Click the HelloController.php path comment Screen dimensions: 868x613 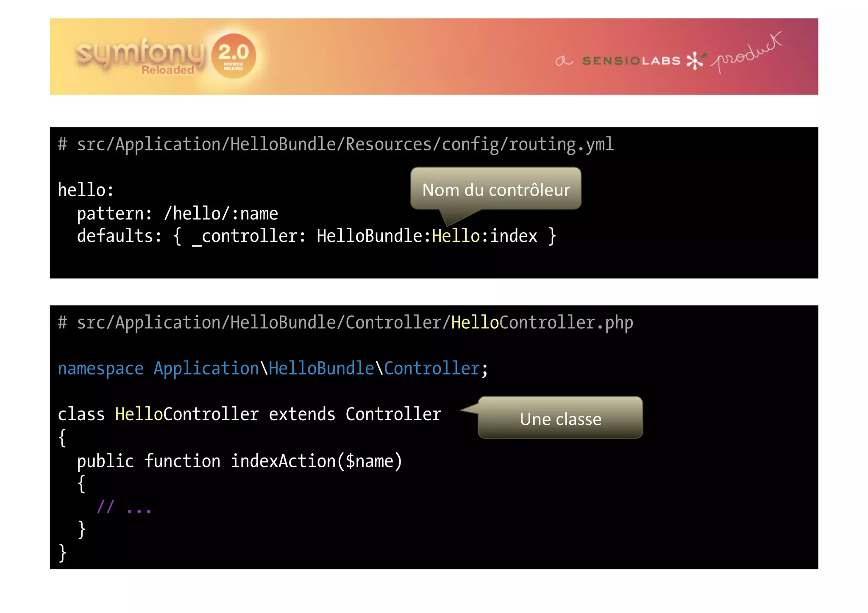(345, 323)
